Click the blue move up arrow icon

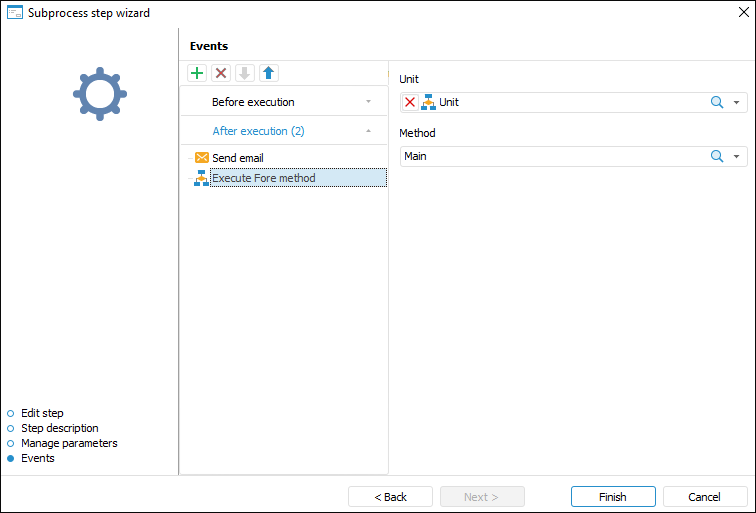269,73
